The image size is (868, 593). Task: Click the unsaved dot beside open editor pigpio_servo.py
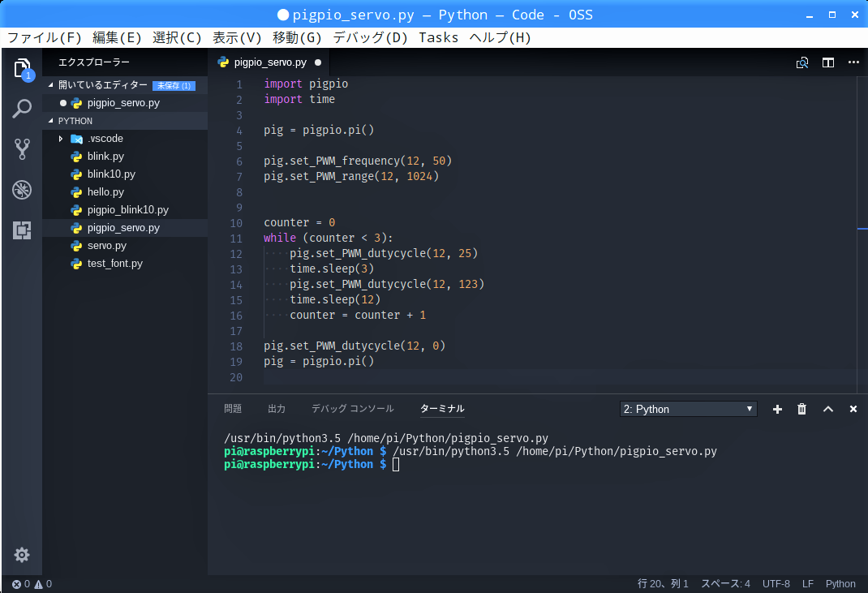tap(63, 103)
